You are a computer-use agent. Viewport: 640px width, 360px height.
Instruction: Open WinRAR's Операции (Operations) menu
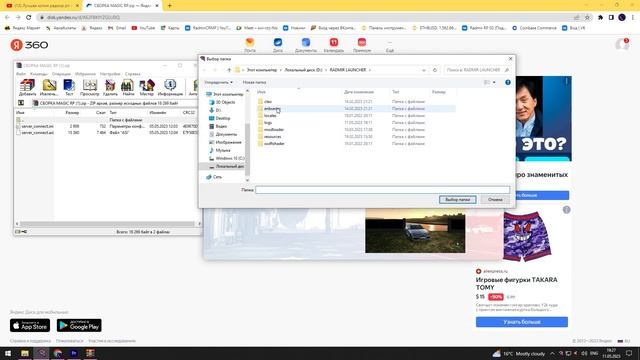61,74
